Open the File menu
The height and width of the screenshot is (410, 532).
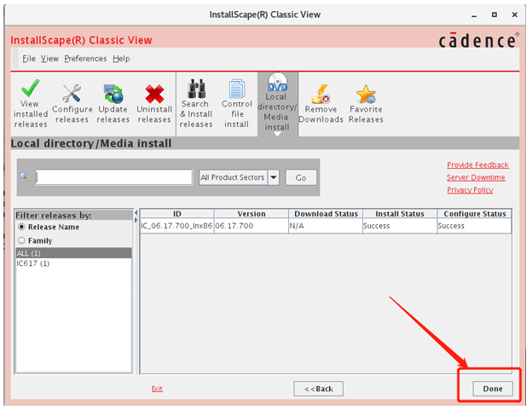point(29,59)
